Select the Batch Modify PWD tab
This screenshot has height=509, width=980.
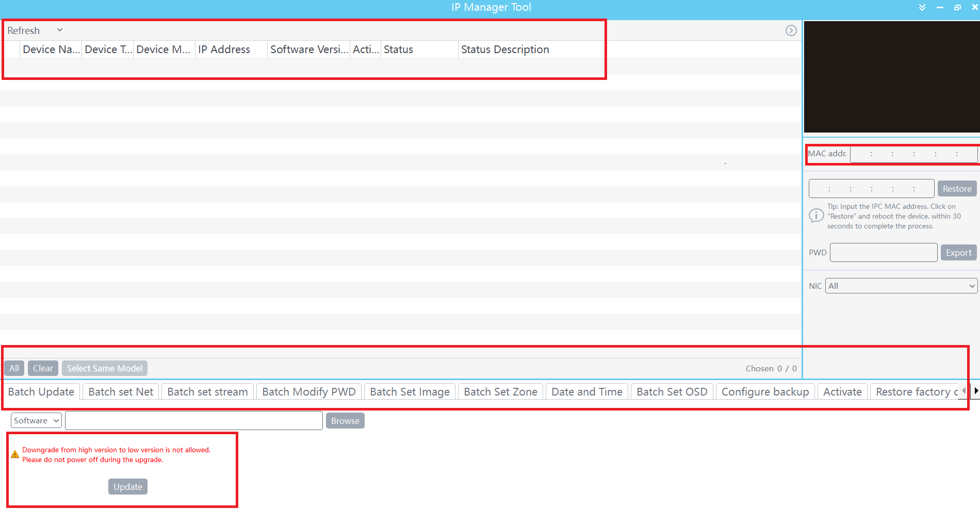coord(308,391)
